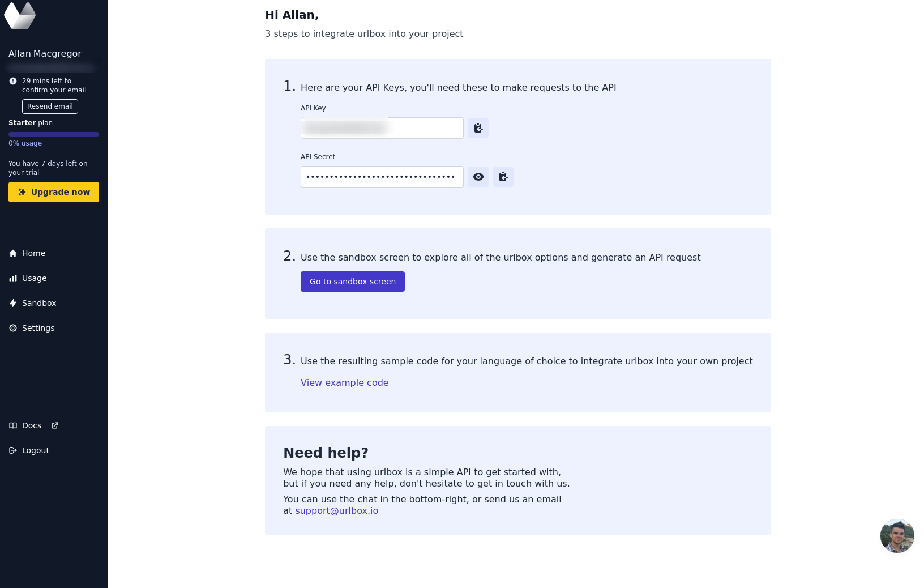This screenshot has height=588, width=924.
Task: Navigate to the Sandbox menu item
Action: pyautogui.click(x=39, y=303)
